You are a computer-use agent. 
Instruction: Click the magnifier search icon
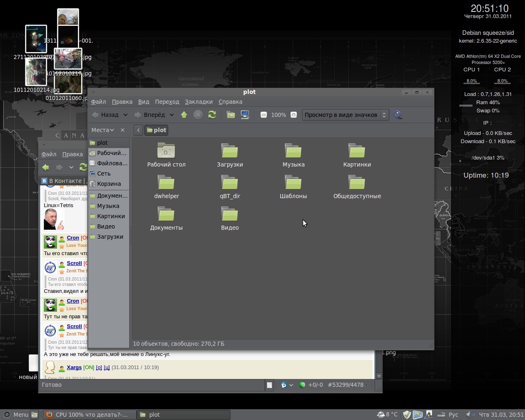397,115
